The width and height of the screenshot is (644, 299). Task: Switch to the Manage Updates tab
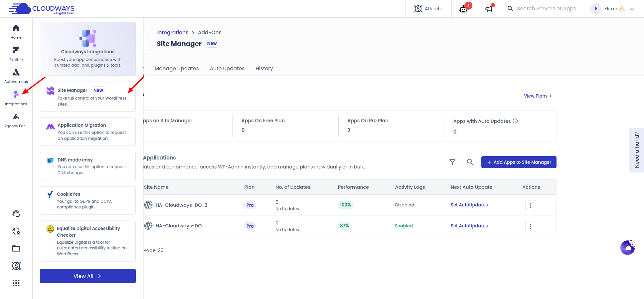177,68
